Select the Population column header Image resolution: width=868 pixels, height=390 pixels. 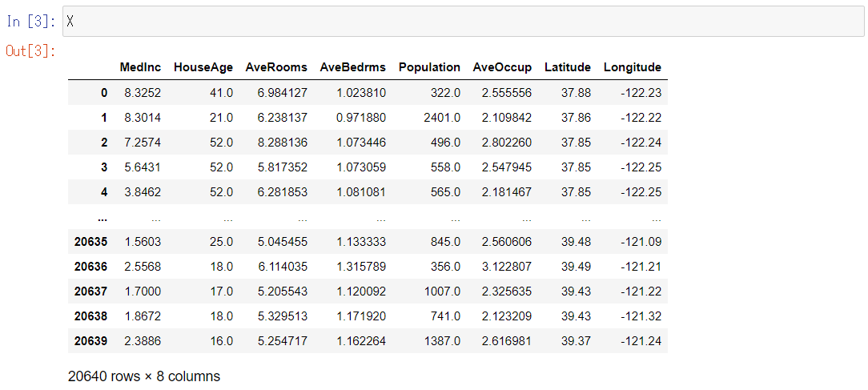429,67
